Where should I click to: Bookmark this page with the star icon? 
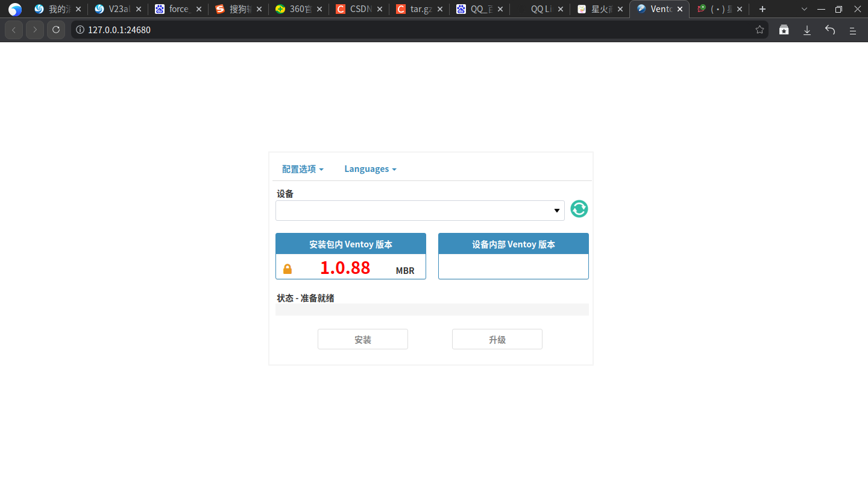point(759,30)
